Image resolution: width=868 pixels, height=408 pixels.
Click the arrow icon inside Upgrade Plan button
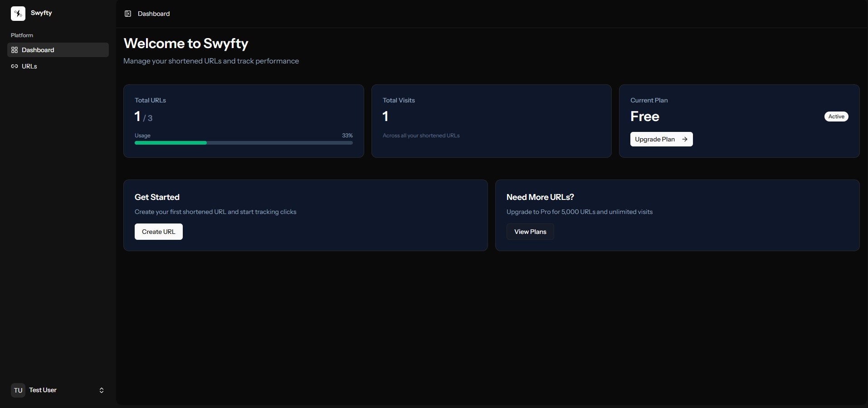point(684,139)
